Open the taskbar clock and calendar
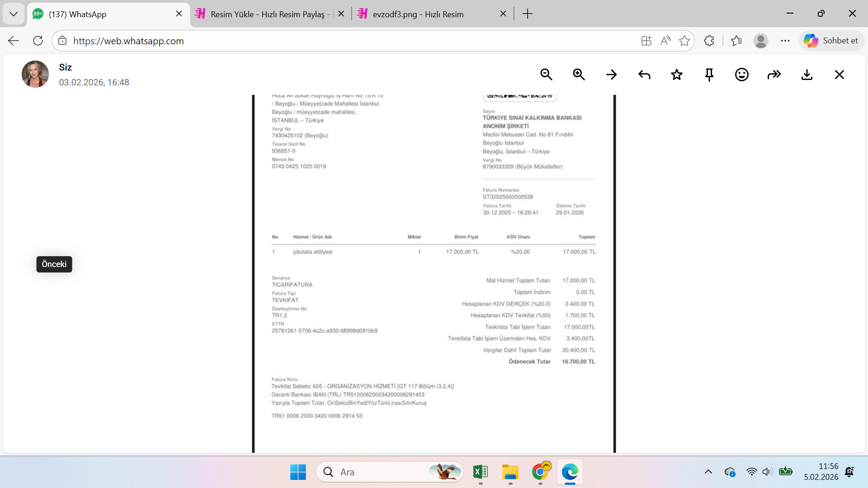 (821, 472)
